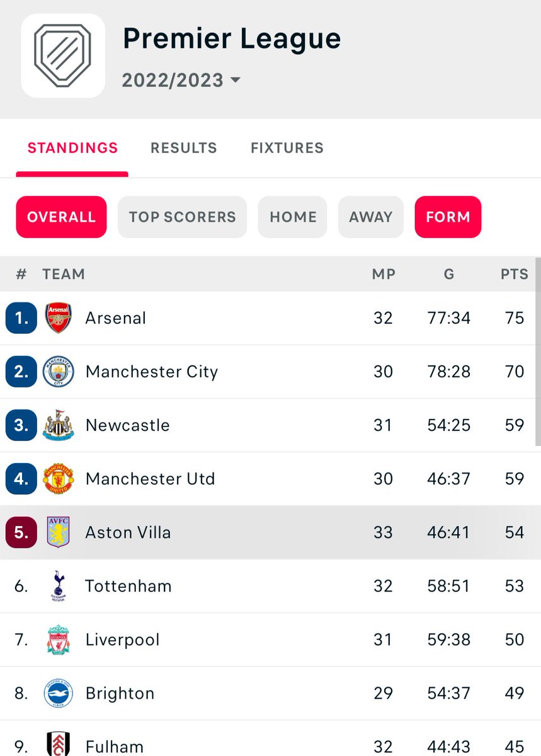
Task: Click the standings vertical scrollbar
Action: (537, 353)
